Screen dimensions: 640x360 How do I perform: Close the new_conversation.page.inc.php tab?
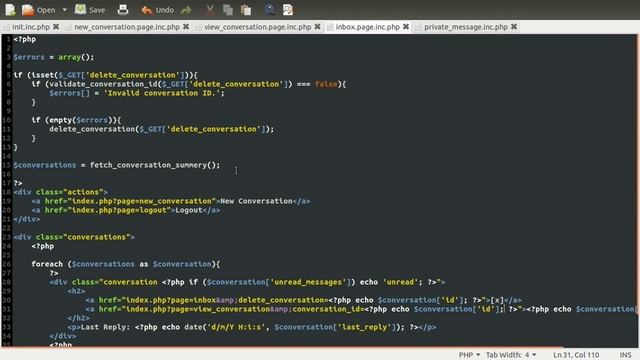click(186, 27)
